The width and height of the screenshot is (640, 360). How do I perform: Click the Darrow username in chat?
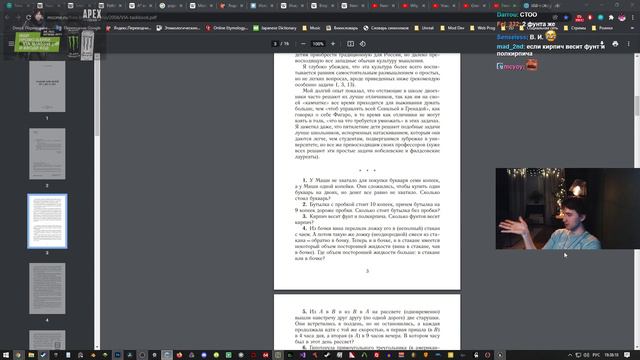click(507, 15)
